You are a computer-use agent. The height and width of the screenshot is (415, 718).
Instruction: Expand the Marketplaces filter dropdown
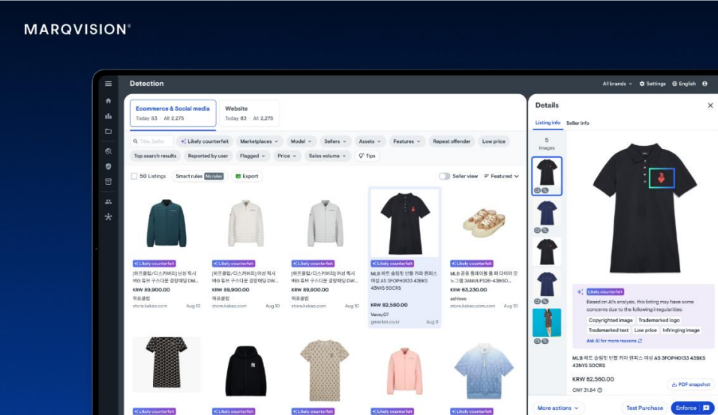[x=260, y=142]
